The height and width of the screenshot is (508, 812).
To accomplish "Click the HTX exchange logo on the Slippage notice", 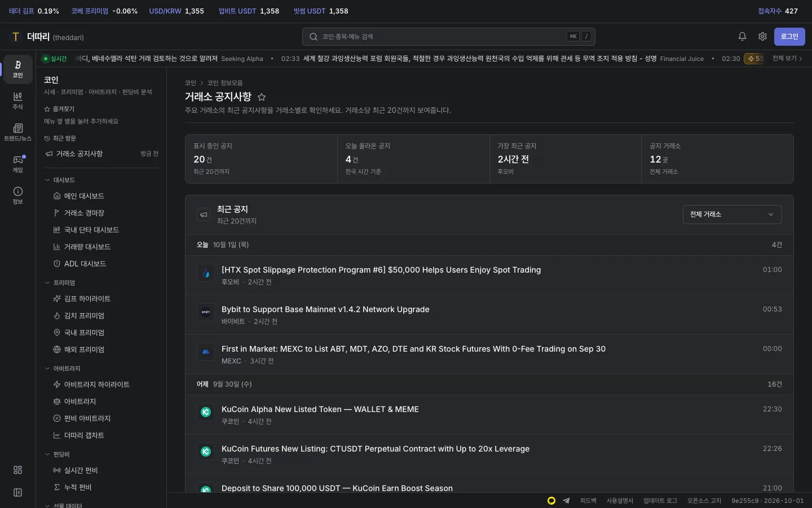I will coord(206,273).
